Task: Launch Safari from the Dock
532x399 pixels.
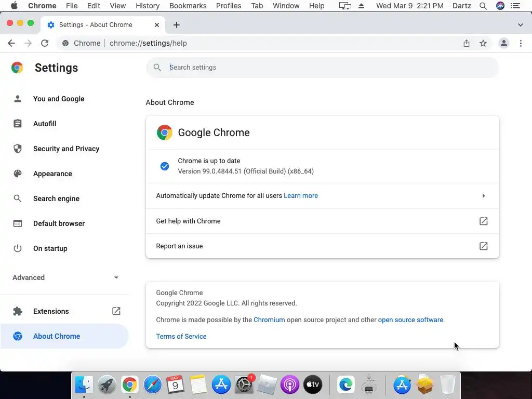Action: tap(152, 384)
